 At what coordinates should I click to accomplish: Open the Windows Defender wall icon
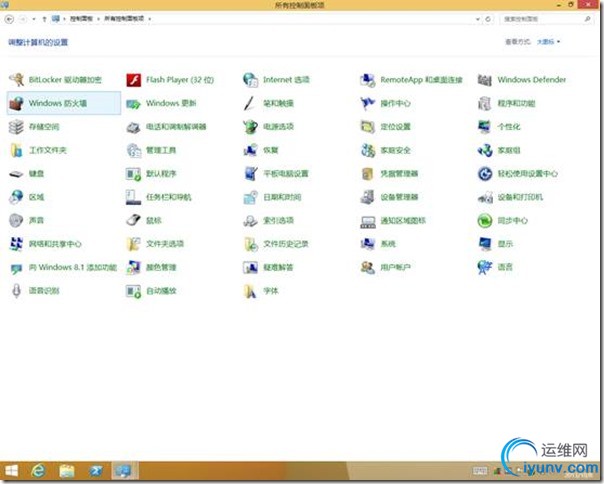[485, 80]
